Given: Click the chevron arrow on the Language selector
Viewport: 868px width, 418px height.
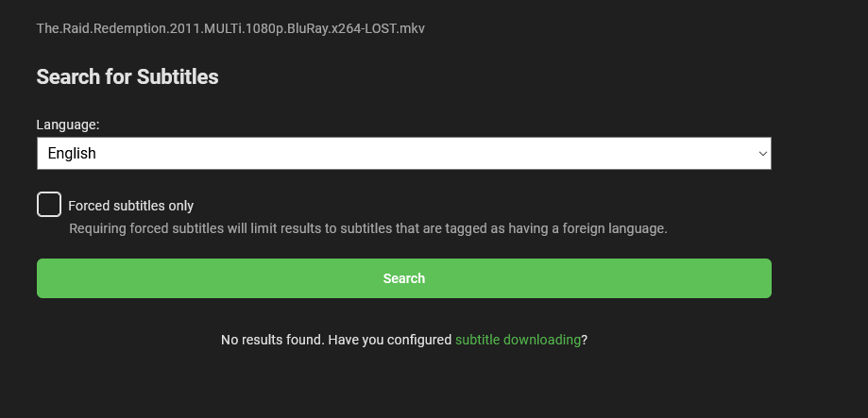Looking at the screenshot, I should [x=762, y=153].
